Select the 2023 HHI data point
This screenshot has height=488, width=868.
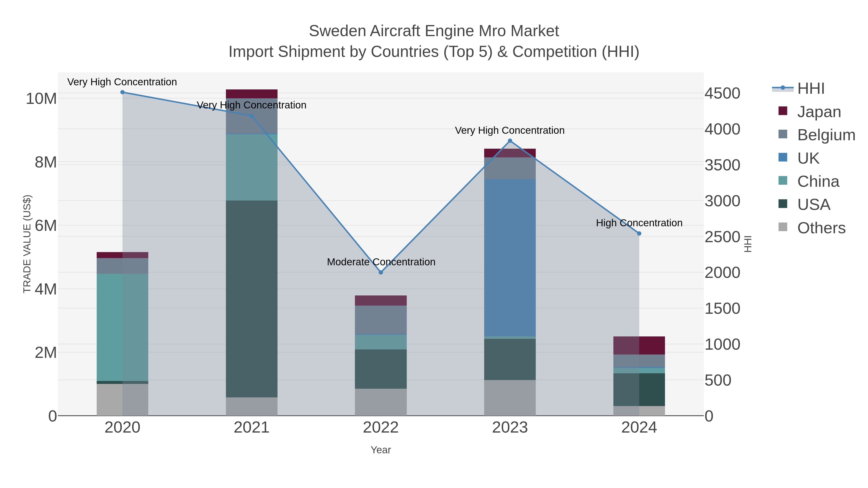[x=510, y=141]
